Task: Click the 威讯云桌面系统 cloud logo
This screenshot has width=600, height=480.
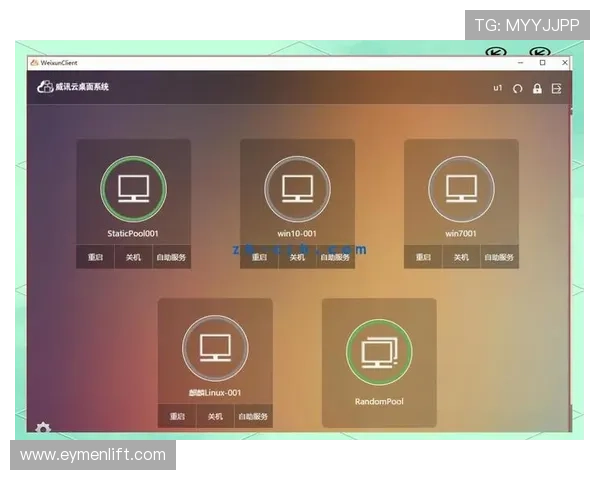Action: (45, 87)
